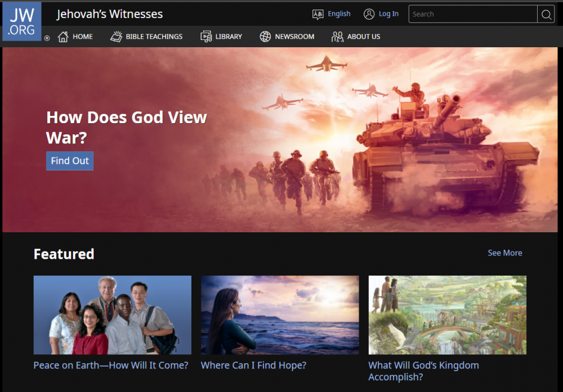563x392 pixels.
Task: Follow the See More link
Action: point(504,253)
